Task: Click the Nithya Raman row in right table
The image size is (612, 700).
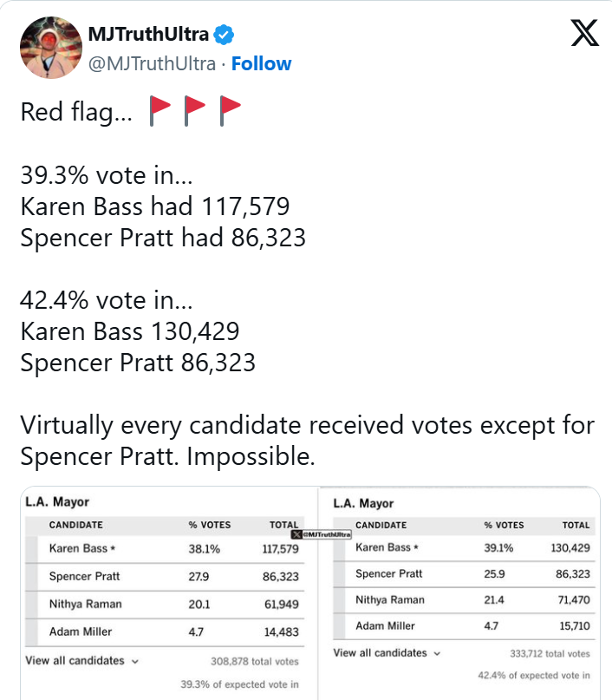Action: pyautogui.click(x=462, y=600)
